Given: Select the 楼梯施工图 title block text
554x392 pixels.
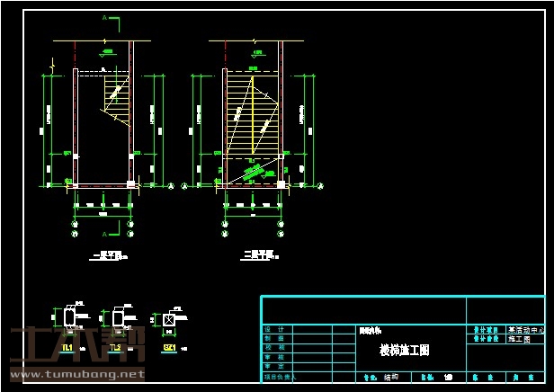Looking at the screenshot, I should coord(404,351).
